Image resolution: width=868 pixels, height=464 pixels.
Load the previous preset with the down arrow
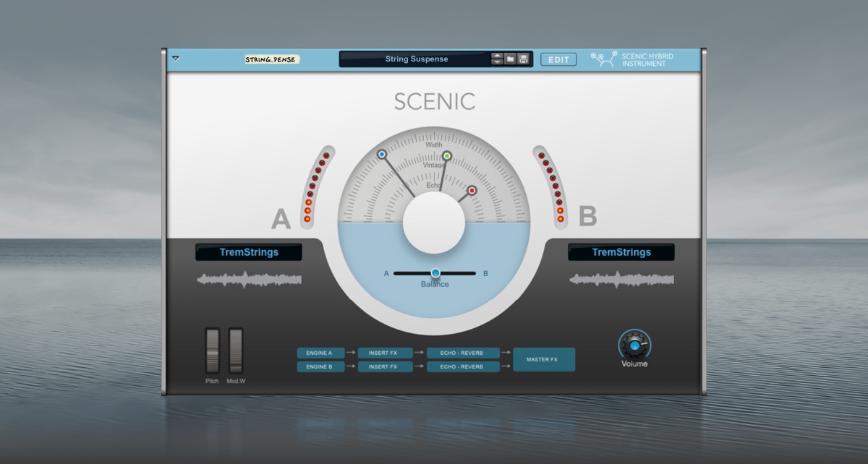click(497, 63)
